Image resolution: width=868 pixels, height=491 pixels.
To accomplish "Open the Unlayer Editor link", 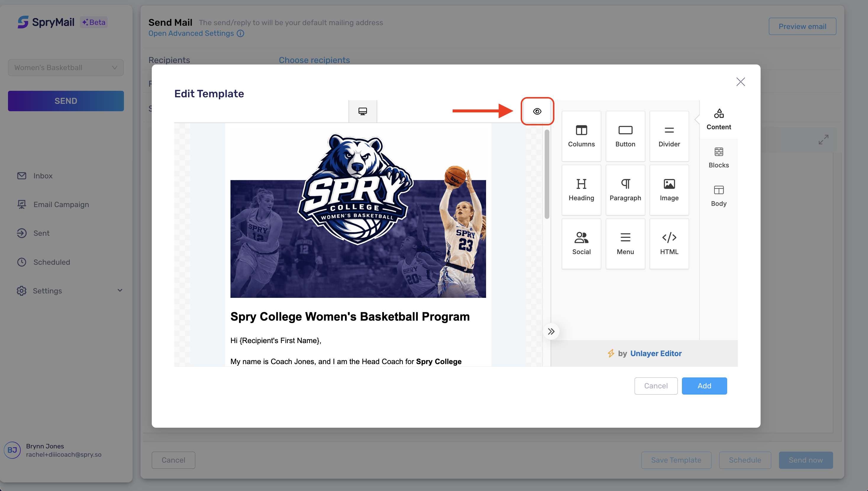I will point(656,353).
